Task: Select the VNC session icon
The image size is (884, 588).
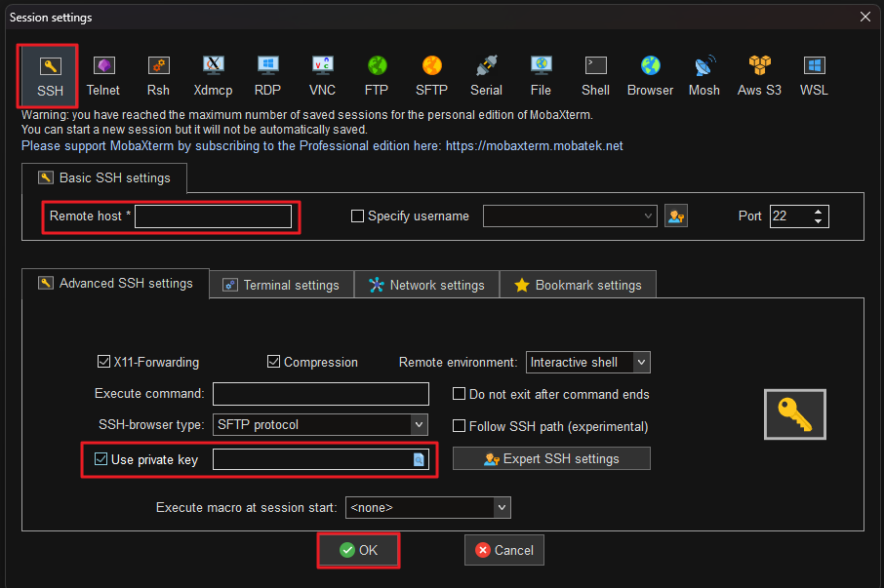Action: (x=323, y=76)
